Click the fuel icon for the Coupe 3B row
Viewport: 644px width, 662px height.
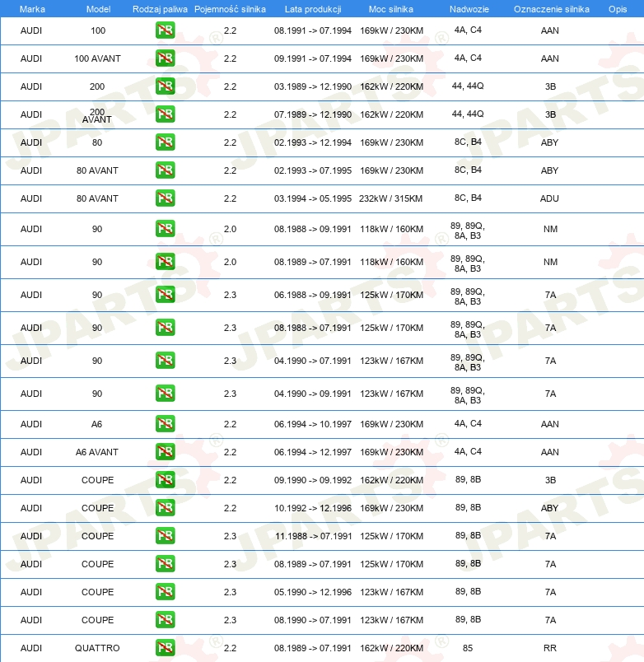pos(165,480)
